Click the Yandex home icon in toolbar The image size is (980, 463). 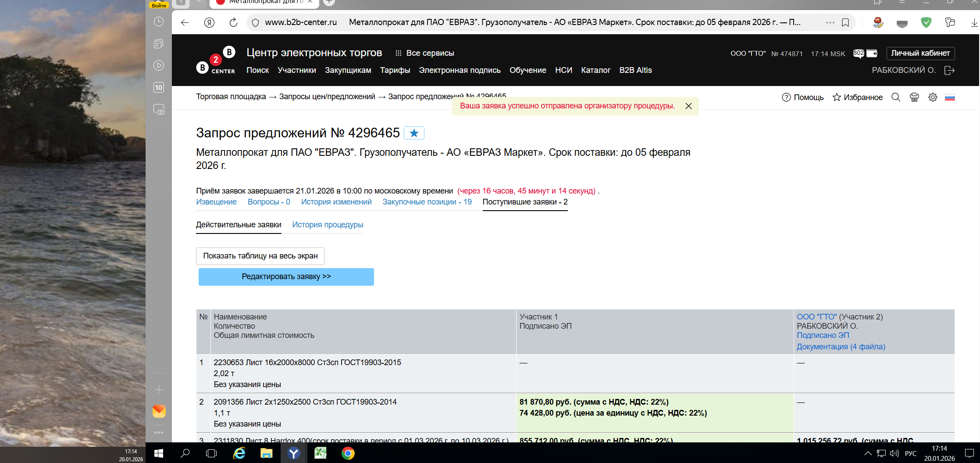click(x=210, y=22)
